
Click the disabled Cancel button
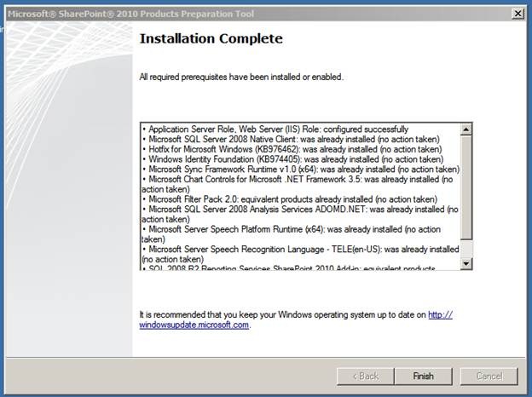click(489, 377)
